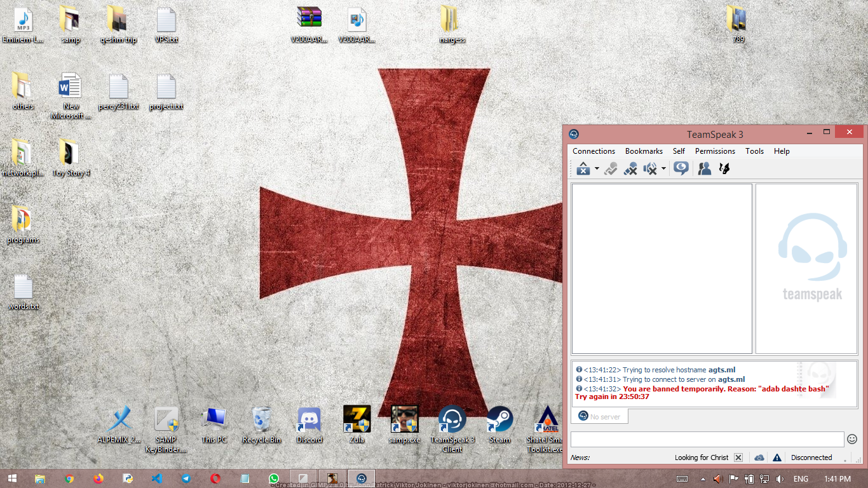The height and width of the screenshot is (488, 868).
Task: Open WhatsApp from the taskbar
Action: [x=274, y=478]
